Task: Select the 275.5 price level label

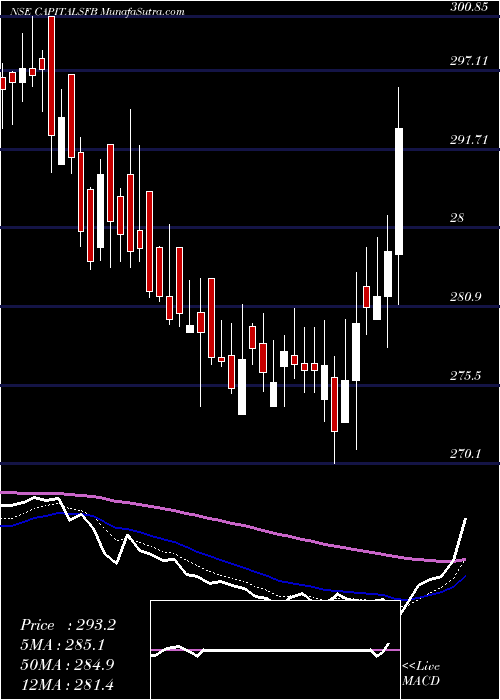Action: click(468, 376)
